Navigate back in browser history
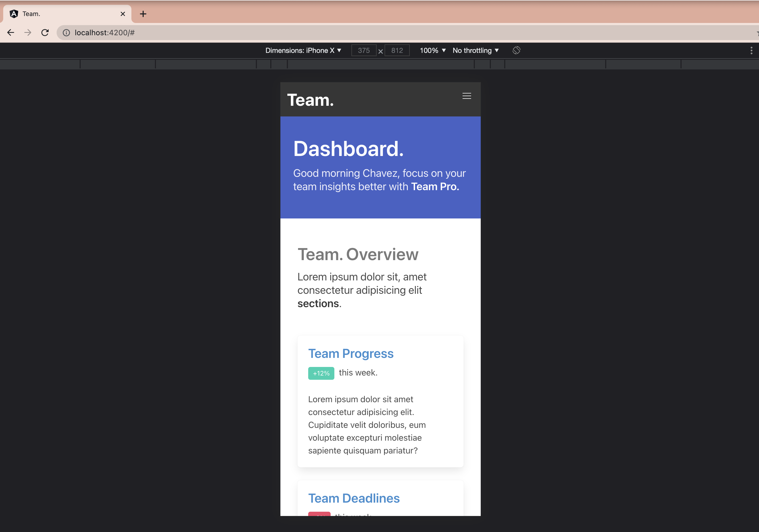Image resolution: width=759 pixels, height=532 pixels. click(11, 32)
